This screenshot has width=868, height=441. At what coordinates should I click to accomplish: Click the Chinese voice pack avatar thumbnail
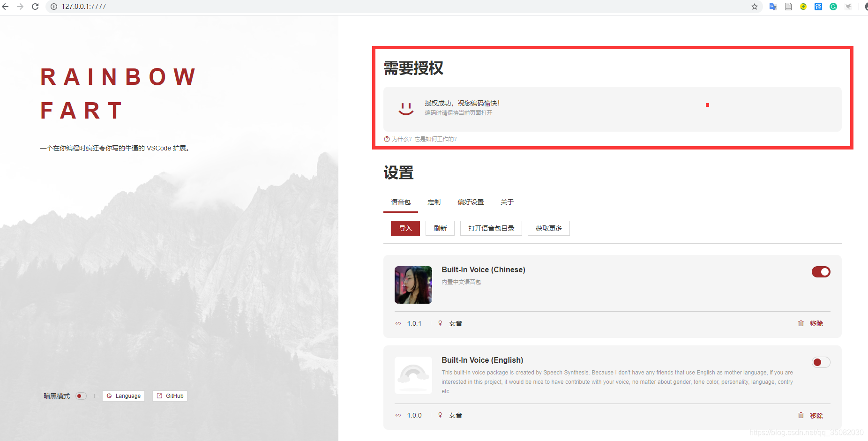point(413,285)
